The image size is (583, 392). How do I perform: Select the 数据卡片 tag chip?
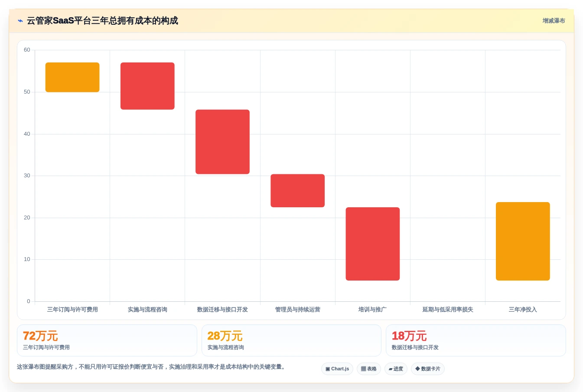tap(428, 369)
